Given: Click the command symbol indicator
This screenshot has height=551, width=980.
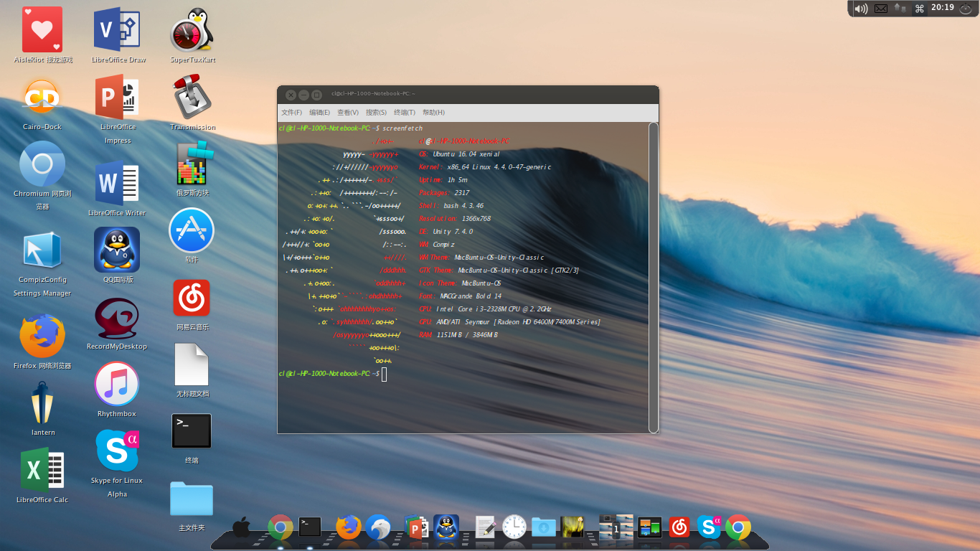Looking at the screenshot, I should [x=919, y=9].
